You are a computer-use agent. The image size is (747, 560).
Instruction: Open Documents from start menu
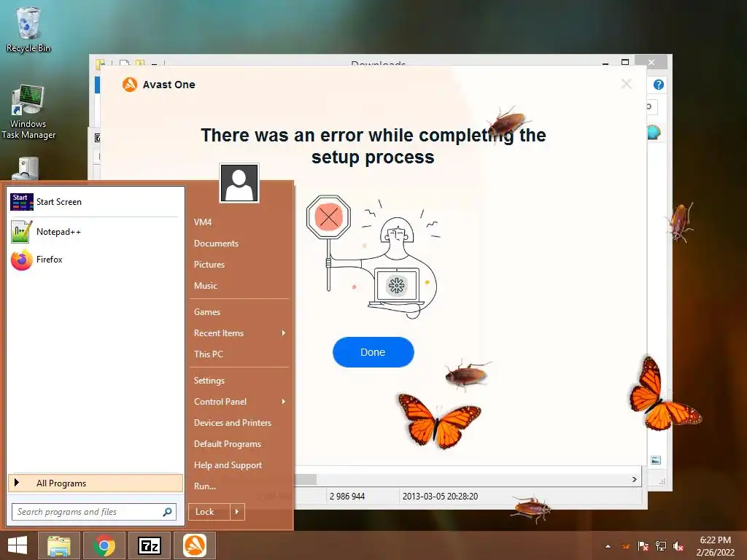pos(216,244)
